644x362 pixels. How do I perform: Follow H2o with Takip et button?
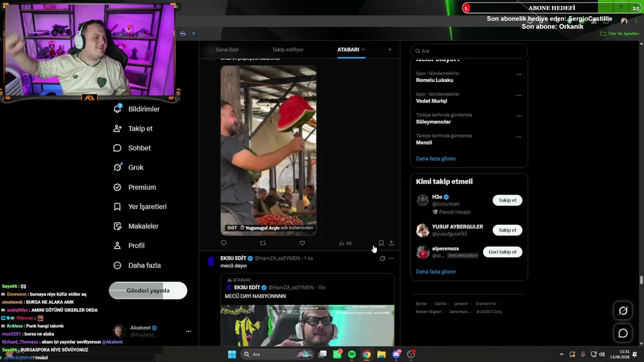pyautogui.click(x=507, y=200)
